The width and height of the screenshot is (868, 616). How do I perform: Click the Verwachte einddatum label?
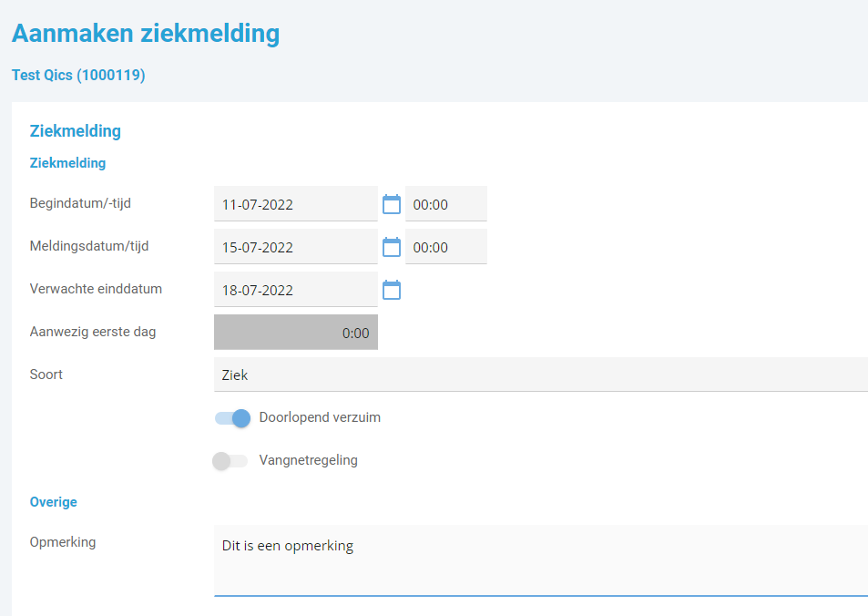(96, 289)
